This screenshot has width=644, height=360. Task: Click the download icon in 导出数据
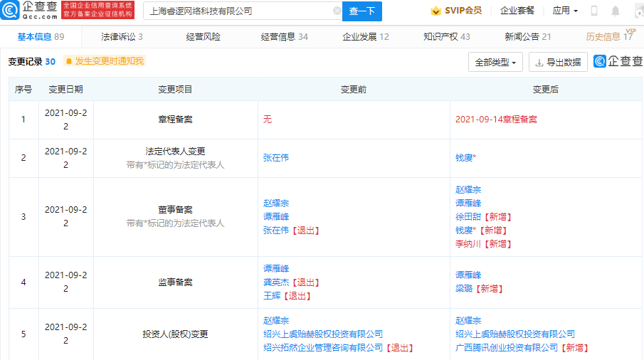point(539,63)
